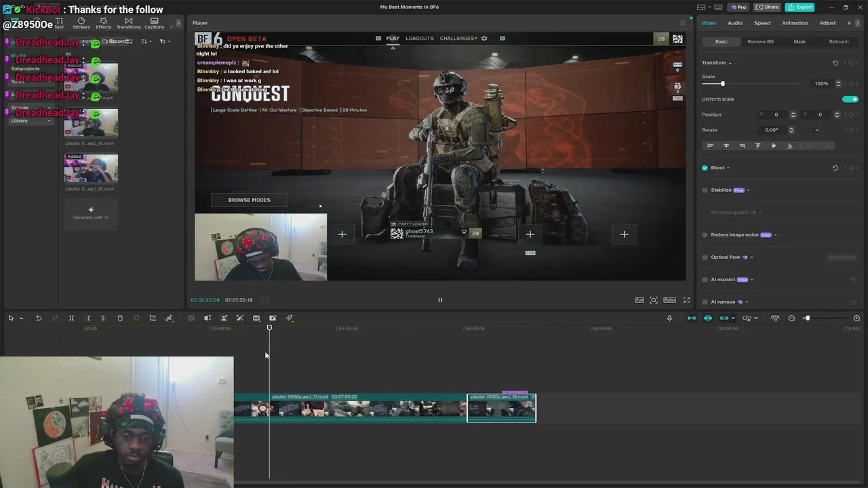Viewport: 868px width, 488px height.
Task: Enable the Stabilize checkbox
Action: coord(705,190)
